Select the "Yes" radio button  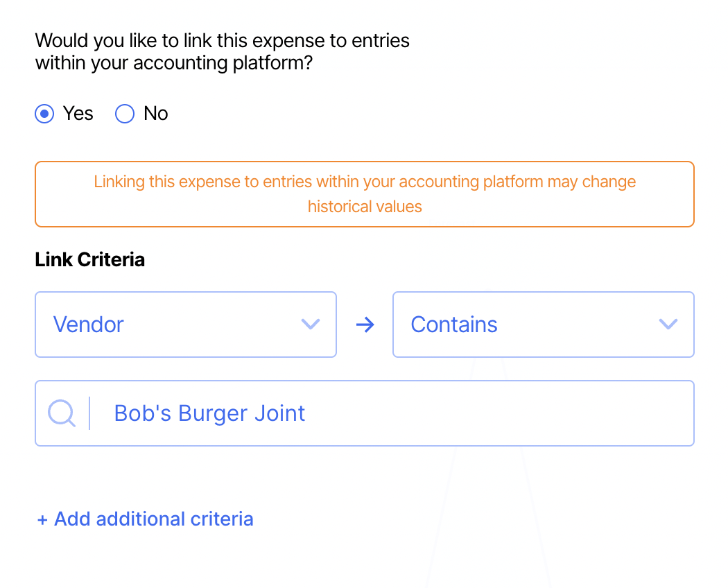pyautogui.click(x=44, y=114)
